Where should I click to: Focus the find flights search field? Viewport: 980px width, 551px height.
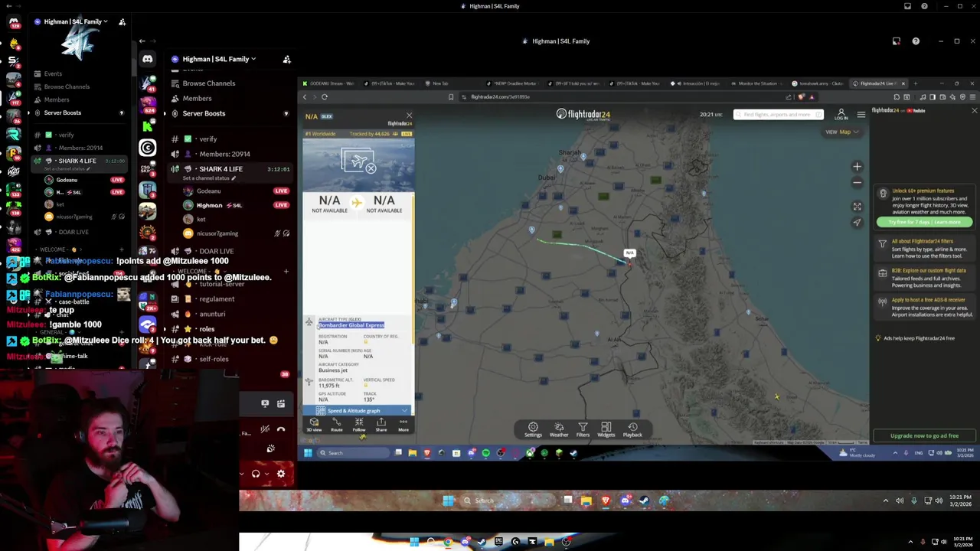coord(778,115)
